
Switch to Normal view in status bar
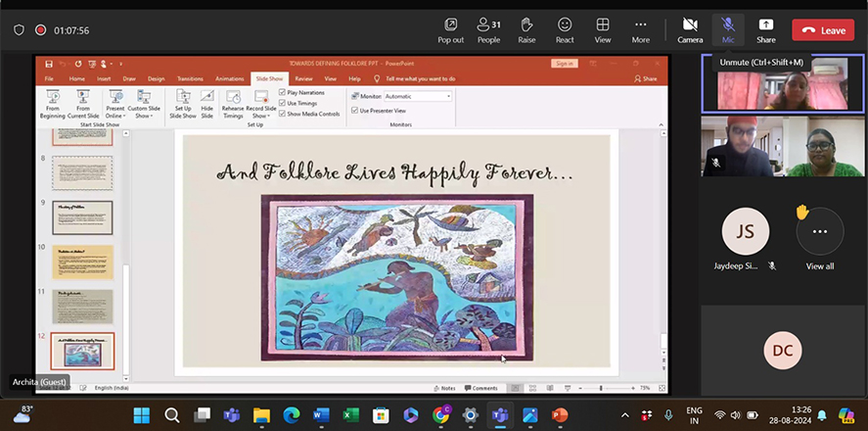(x=516, y=388)
